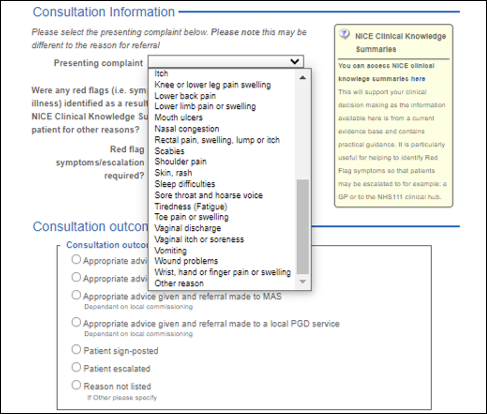This screenshot has width=487, height=414.
Task: Select Patient escalated radio button
Action: click(x=76, y=367)
